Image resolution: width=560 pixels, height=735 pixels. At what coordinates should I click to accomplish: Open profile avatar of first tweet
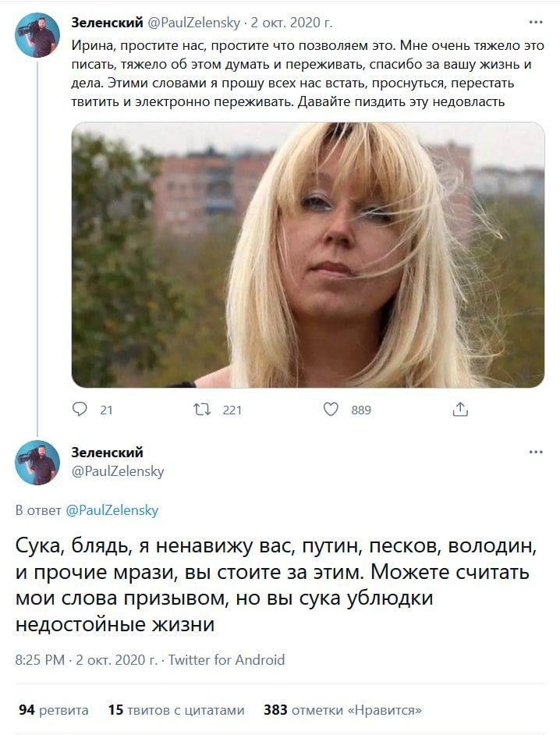pos(37,35)
